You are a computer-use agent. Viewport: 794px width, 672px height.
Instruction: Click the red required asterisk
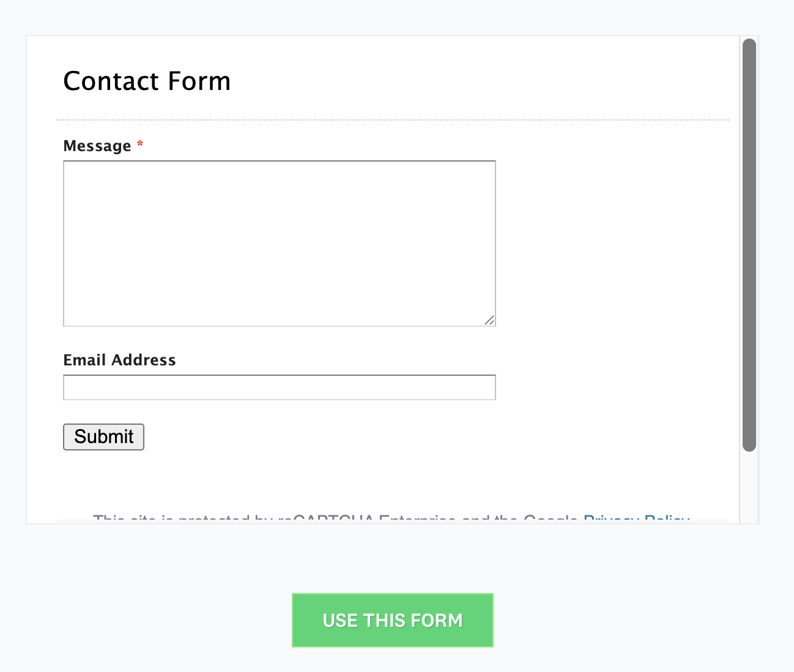140,144
